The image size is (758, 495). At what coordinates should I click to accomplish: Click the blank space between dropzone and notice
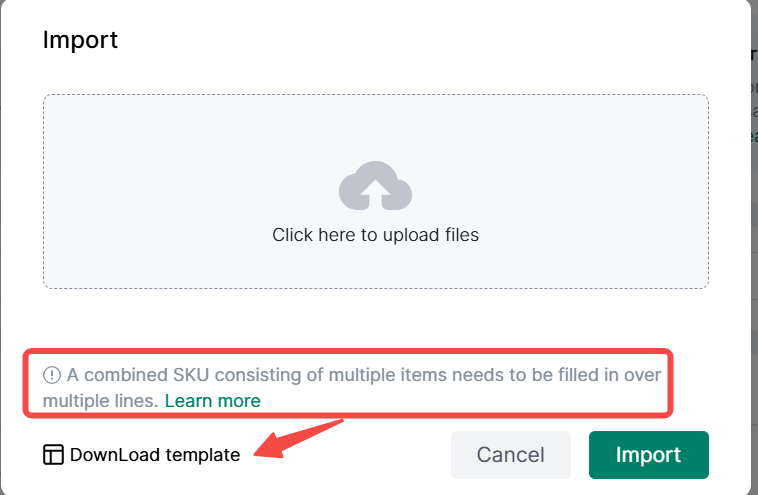[x=375, y=320]
